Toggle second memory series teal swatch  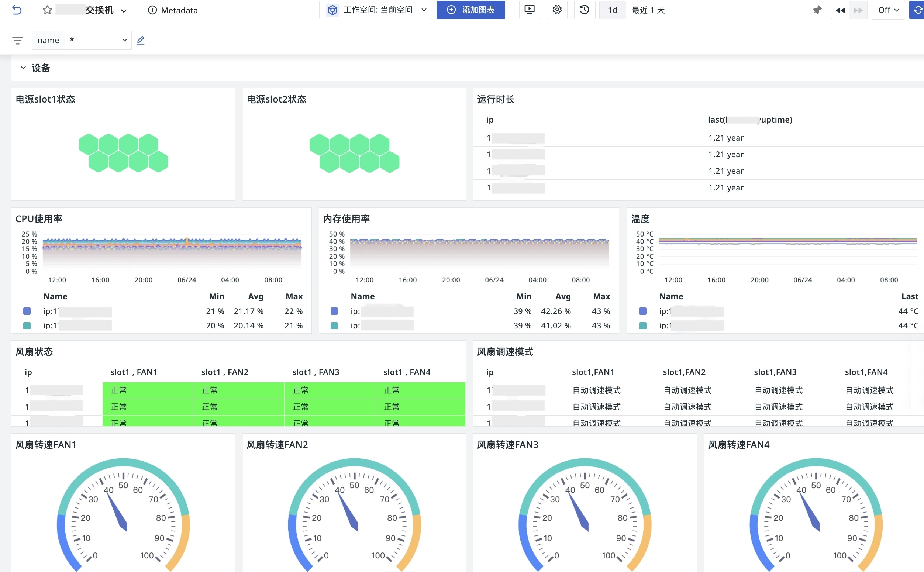pos(334,325)
